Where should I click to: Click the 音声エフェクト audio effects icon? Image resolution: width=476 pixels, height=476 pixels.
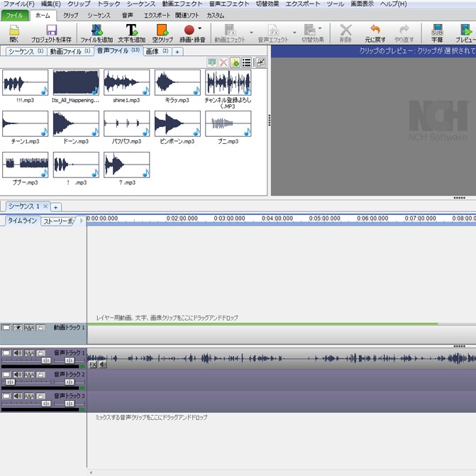273,30
